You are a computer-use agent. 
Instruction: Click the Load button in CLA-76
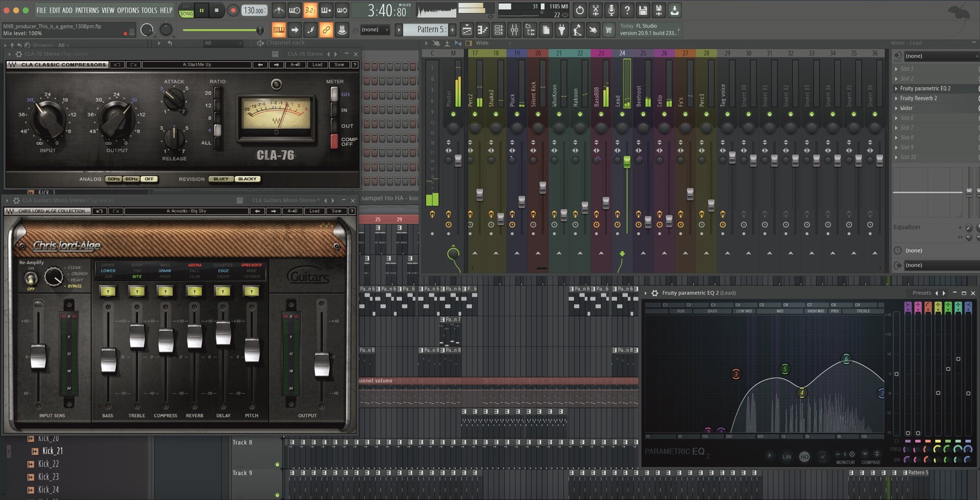[317, 65]
